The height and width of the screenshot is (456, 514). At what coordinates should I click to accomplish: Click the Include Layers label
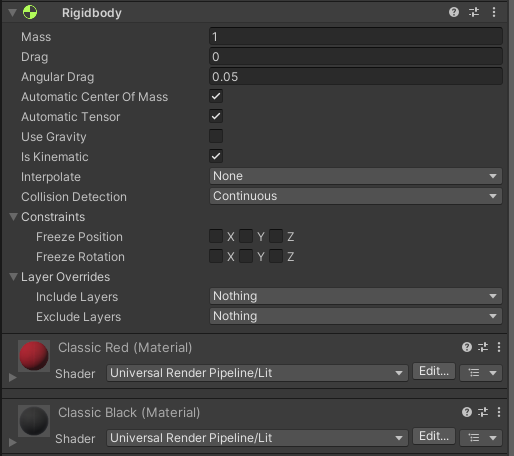(x=77, y=297)
